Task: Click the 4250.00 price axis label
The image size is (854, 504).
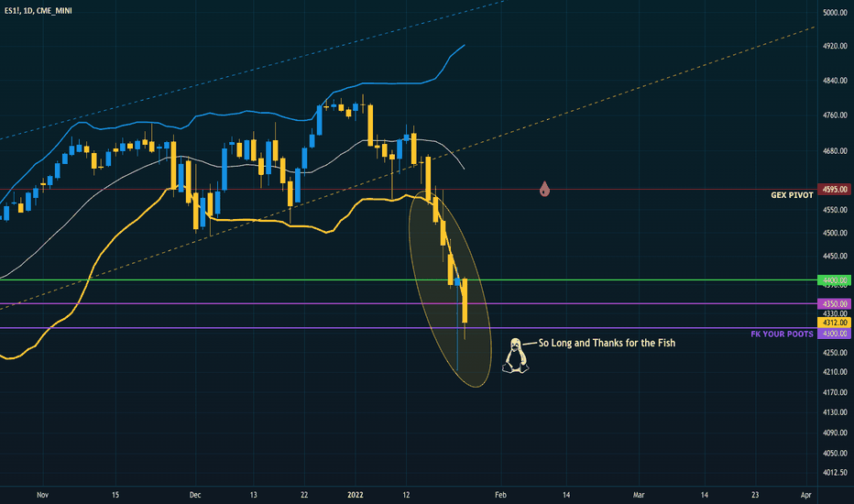Action: tap(835, 353)
